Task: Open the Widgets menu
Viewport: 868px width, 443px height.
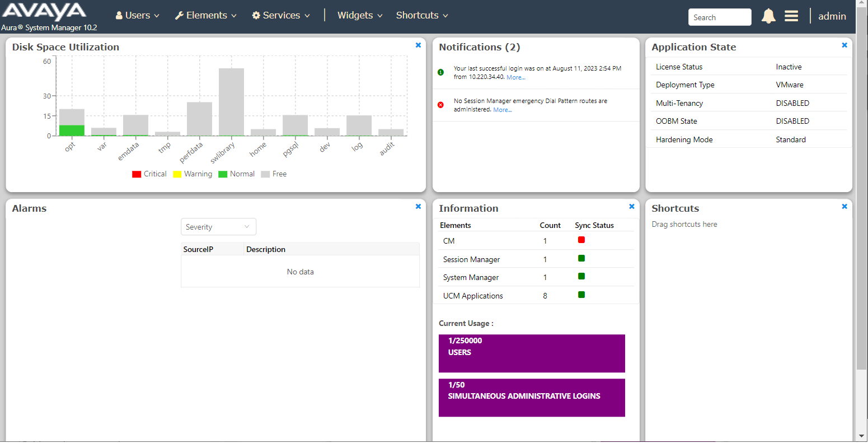Action: click(360, 16)
